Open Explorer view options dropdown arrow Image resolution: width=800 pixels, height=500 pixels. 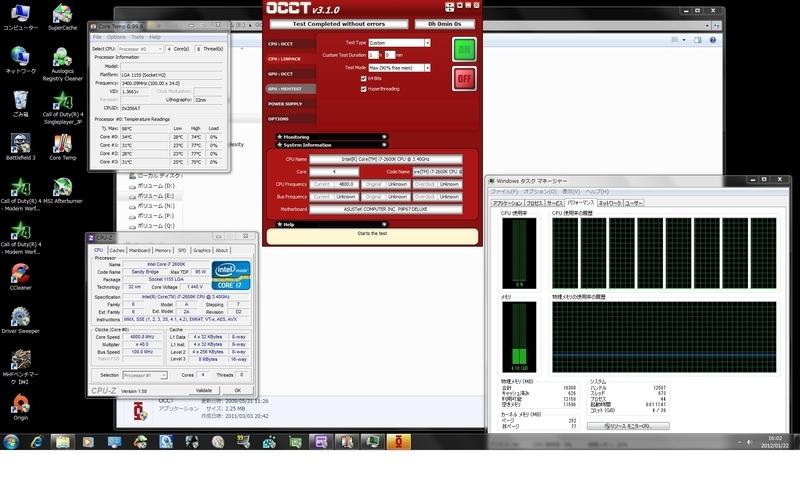684,40
